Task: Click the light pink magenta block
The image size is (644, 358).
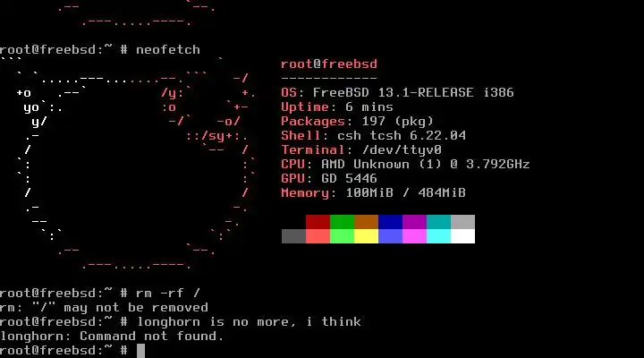Action: (414, 236)
